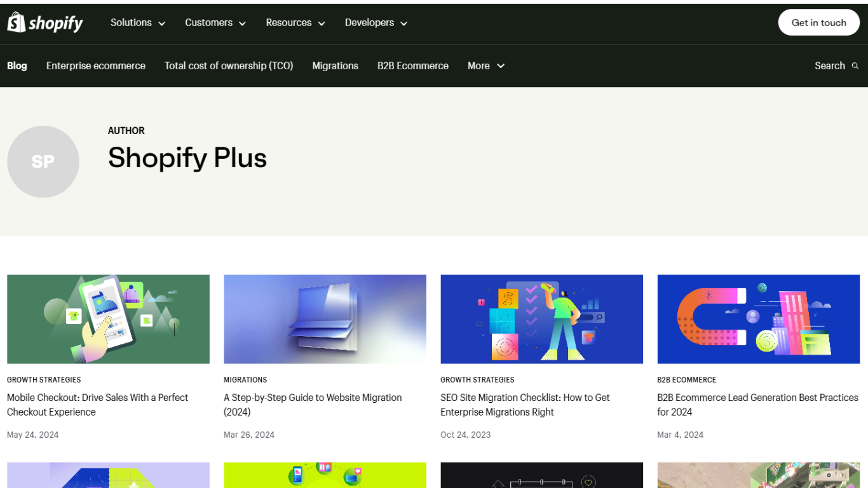Go to the Blog home link
Image resolution: width=868 pixels, height=488 pixels.
[17, 66]
